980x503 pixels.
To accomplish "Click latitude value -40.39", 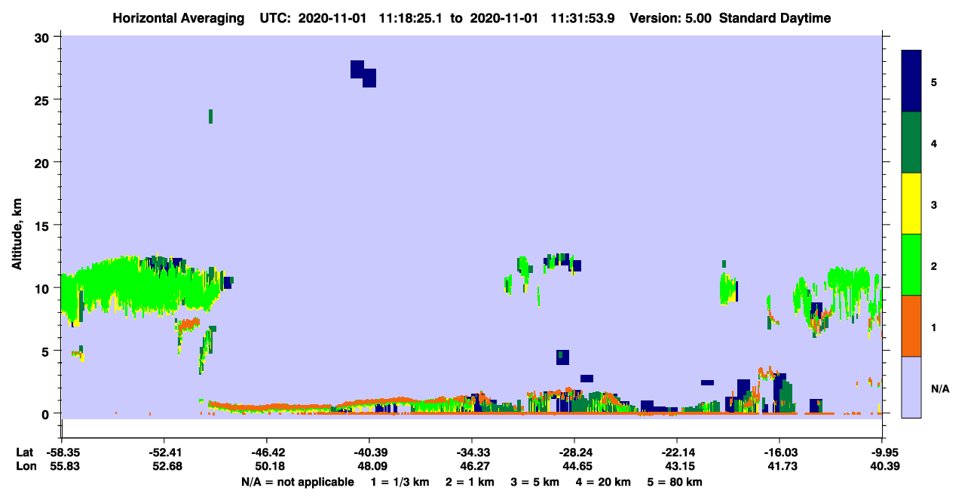I will [369, 452].
